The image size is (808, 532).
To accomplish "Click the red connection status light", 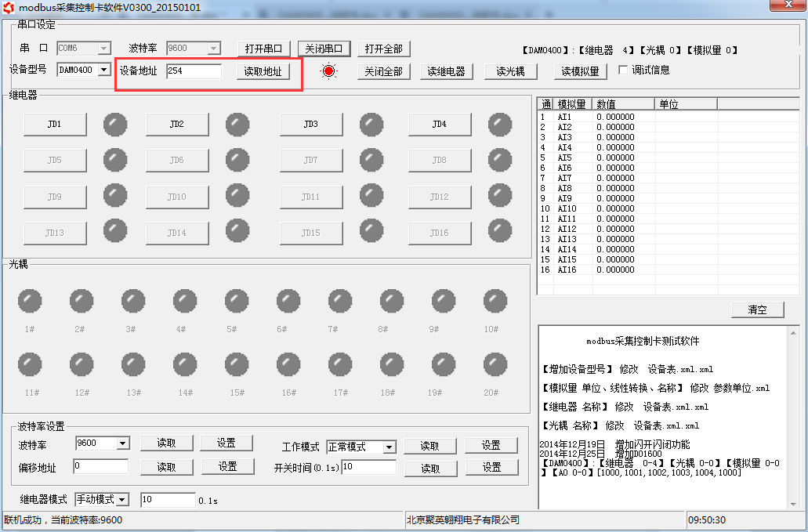I will (x=328, y=71).
